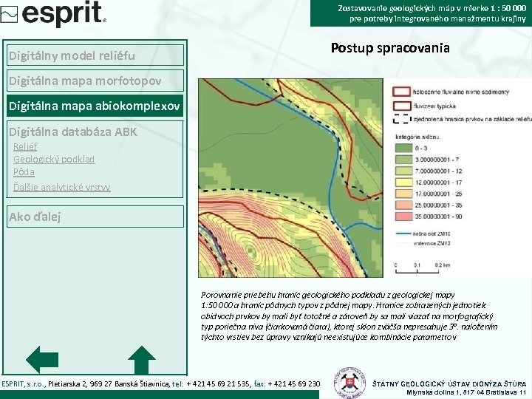Screen dimensions: 532x399
Task: Click the Postup spracovania heading
Action: 390,48
